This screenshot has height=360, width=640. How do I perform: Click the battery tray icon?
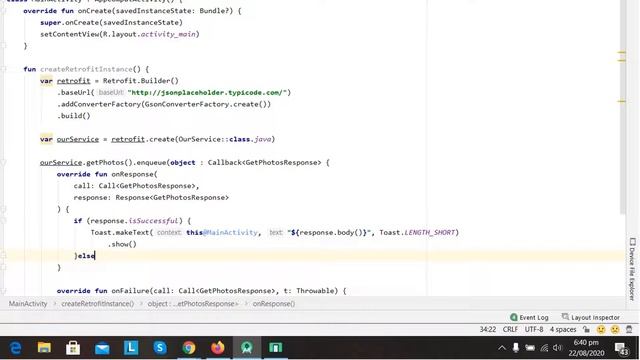click(x=530, y=348)
